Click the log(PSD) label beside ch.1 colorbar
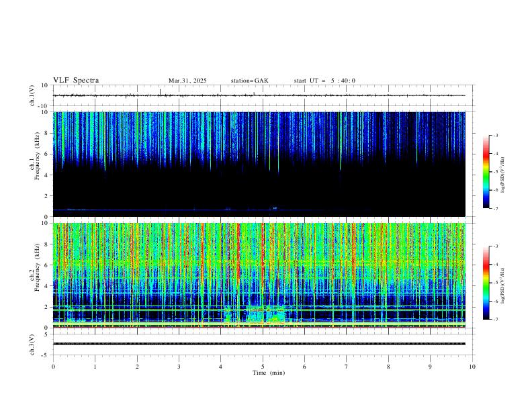The width and height of the screenshot is (532, 411). coord(502,175)
